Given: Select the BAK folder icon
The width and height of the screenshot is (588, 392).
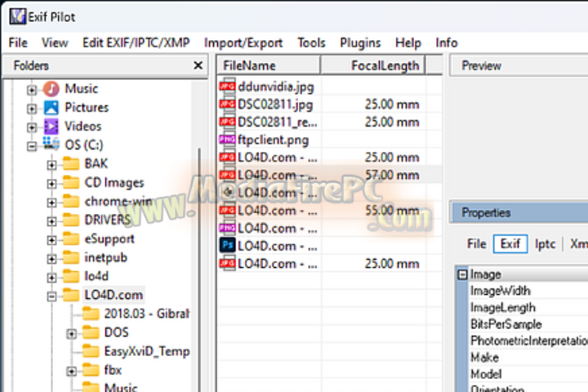Looking at the screenshot, I should tap(71, 163).
